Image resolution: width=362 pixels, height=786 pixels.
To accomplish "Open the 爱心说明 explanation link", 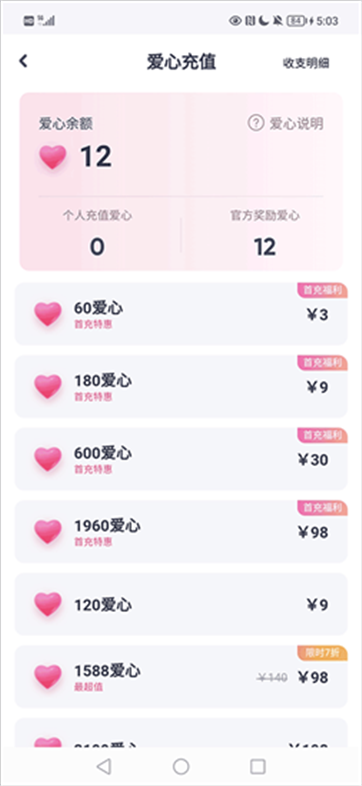I will pyautogui.click(x=297, y=123).
